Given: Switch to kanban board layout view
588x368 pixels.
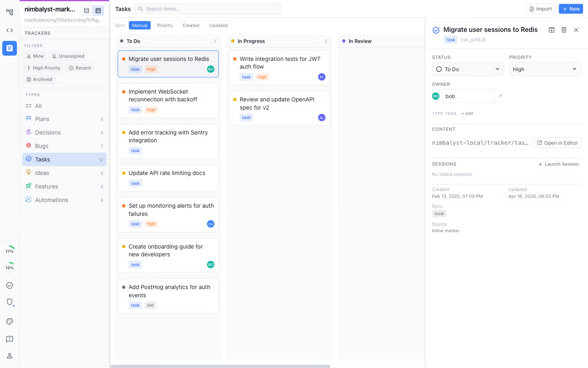Looking at the screenshot, I should tap(98, 11).
